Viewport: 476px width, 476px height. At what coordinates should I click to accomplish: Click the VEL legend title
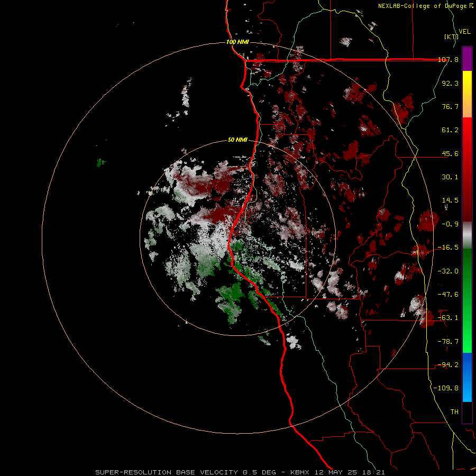pos(464,32)
